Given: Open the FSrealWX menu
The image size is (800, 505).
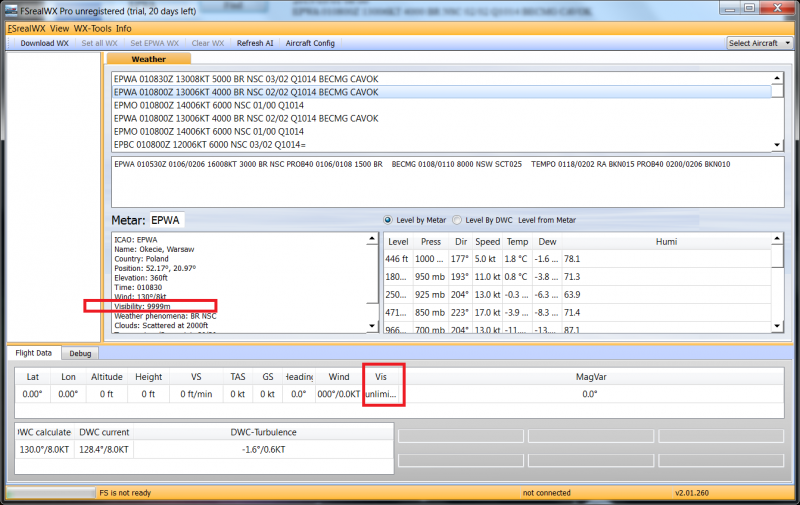Looking at the screenshot, I should (x=26, y=29).
